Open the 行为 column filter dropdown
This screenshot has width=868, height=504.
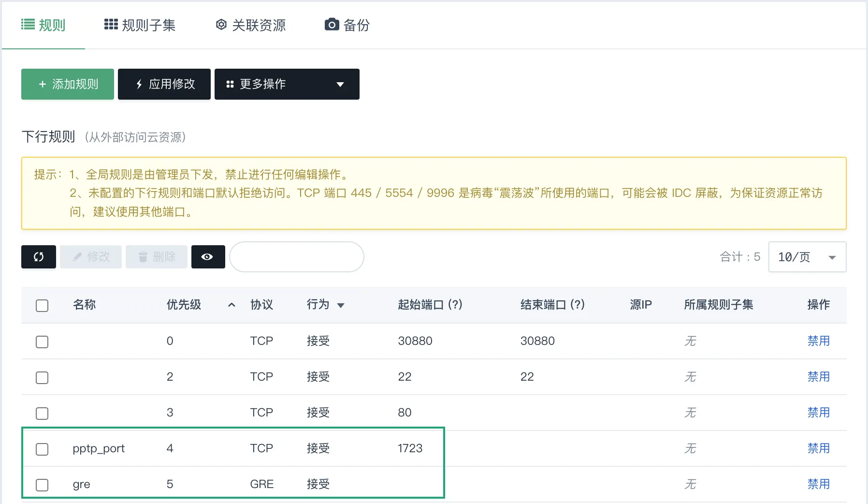pyautogui.click(x=341, y=305)
